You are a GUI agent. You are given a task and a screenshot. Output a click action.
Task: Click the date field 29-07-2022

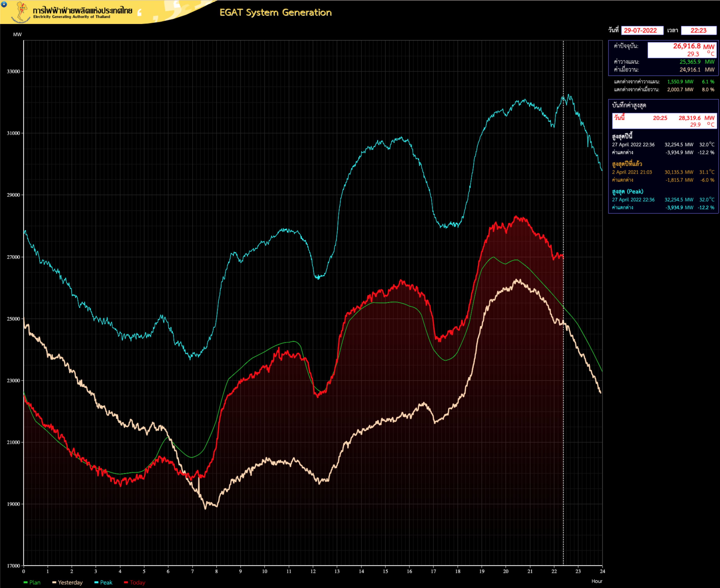(x=642, y=30)
